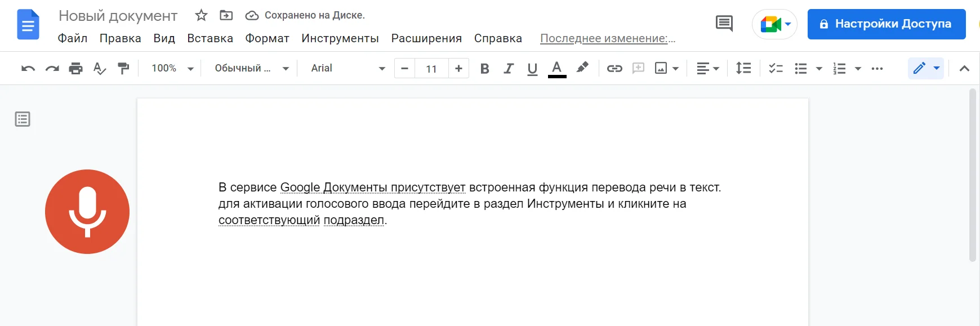Image resolution: width=980 pixels, height=326 pixels.
Task: Toggle bold formatting
Action: pos(484,69)
